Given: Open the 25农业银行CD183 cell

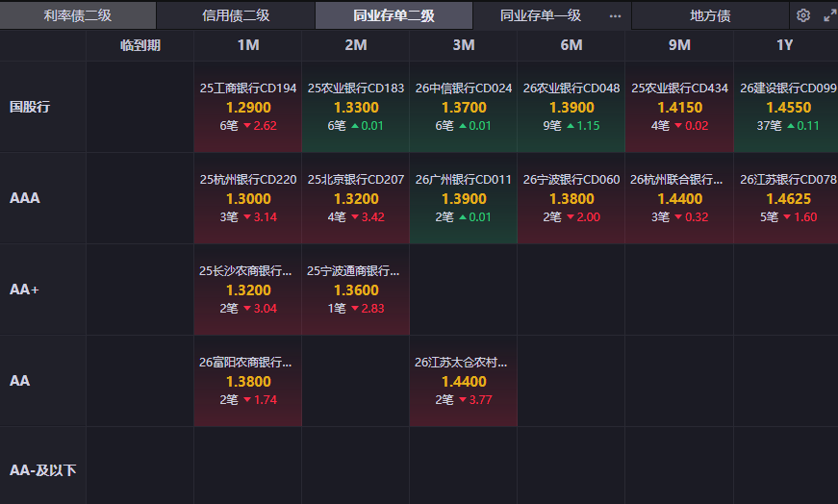Looking at the screenshot, I should [356, 107].
